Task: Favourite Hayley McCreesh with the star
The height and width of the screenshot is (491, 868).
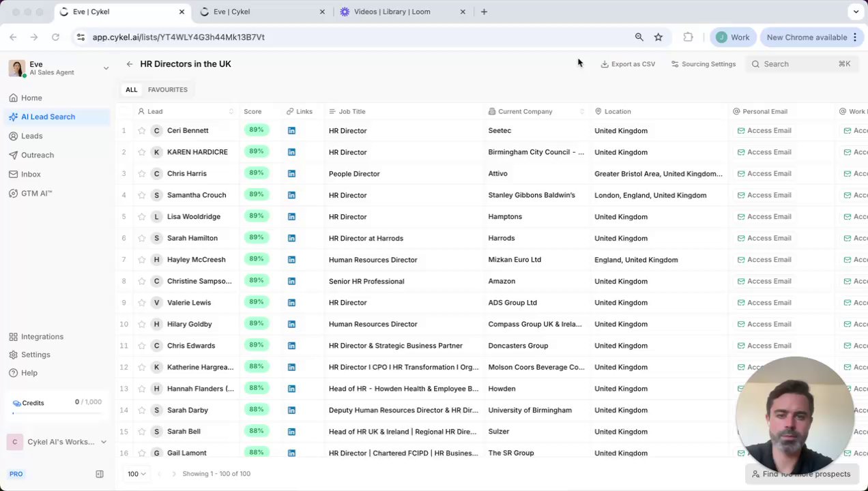Action: 141,260
